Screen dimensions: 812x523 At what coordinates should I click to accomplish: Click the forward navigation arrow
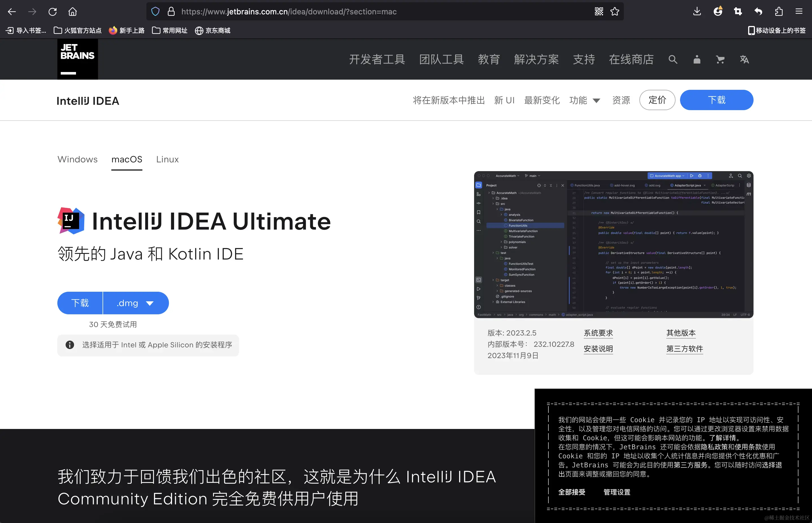pyautogui.click(x=32, y=12)
